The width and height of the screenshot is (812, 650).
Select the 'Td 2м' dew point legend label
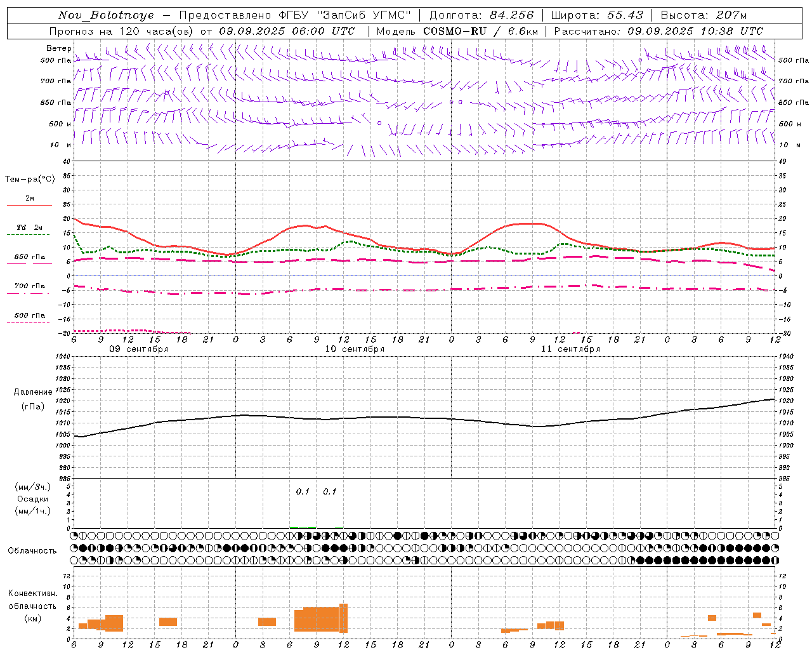click(29, 227)
